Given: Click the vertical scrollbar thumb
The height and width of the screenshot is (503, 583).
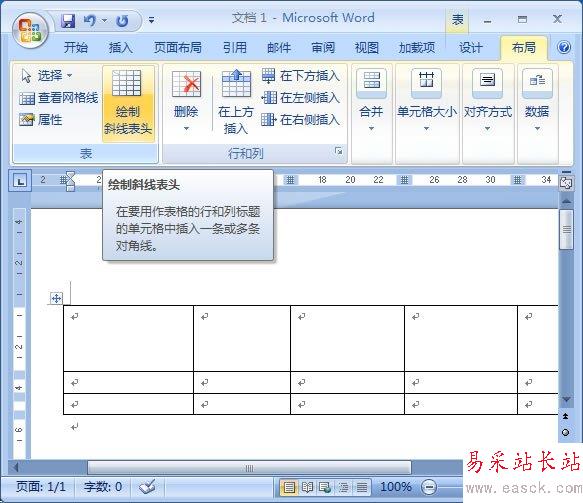Looking at the screenshot, I should [566, 229].
